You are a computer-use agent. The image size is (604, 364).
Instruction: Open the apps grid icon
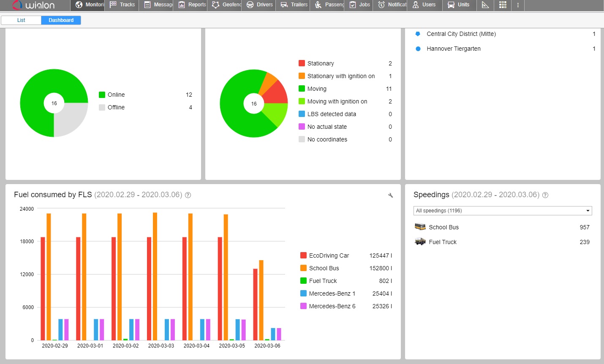point(503,5)
